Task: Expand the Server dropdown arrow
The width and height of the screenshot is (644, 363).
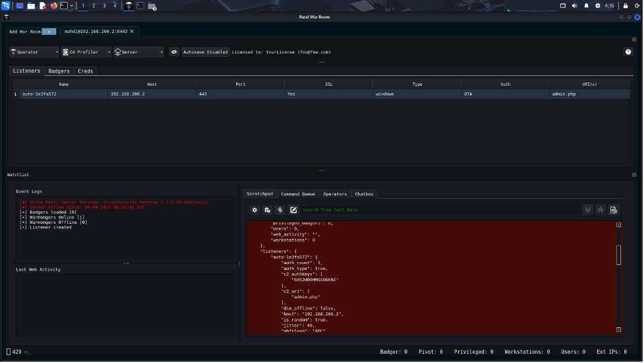Action: [161, 51]
